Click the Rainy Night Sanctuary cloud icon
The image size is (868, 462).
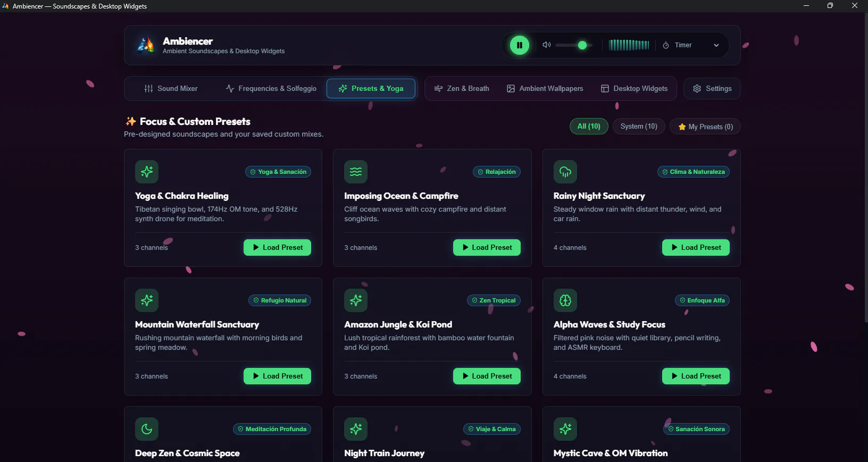coord(565,172)
